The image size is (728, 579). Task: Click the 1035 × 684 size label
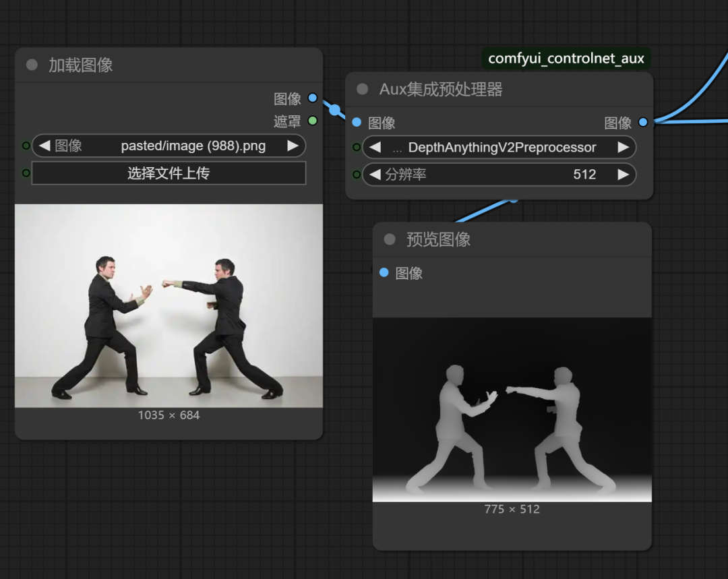(x=169, y=415)
